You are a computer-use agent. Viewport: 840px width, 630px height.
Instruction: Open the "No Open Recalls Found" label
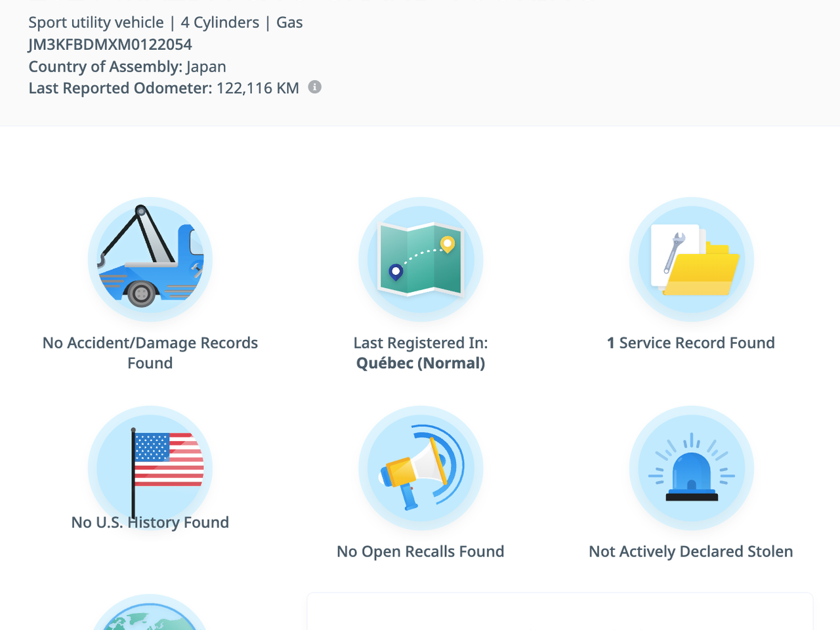coord(421,551)
